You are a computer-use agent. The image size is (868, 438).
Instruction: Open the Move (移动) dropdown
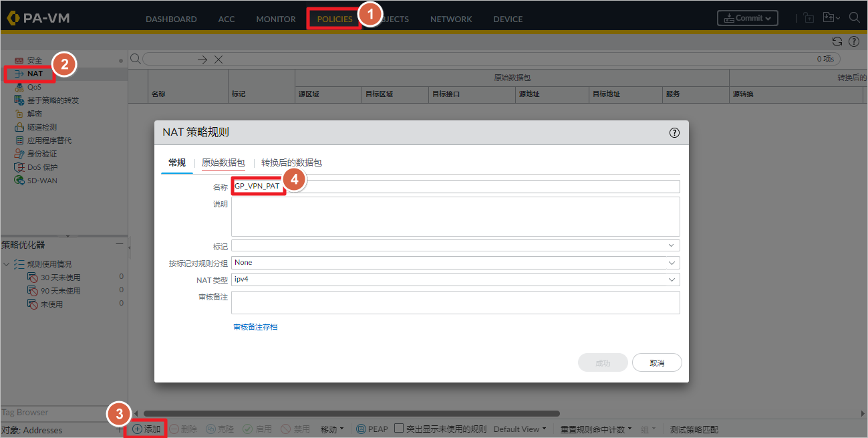click(332, 429)
